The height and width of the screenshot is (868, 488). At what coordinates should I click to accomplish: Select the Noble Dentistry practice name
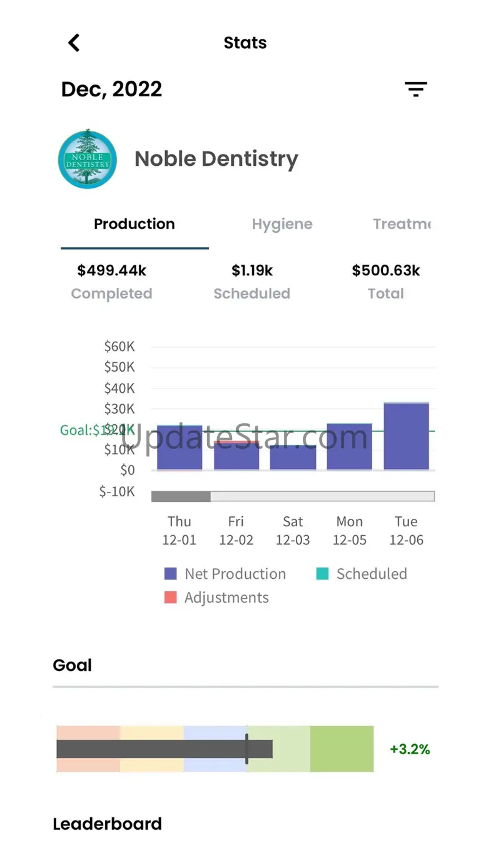[x=216, y=159]
